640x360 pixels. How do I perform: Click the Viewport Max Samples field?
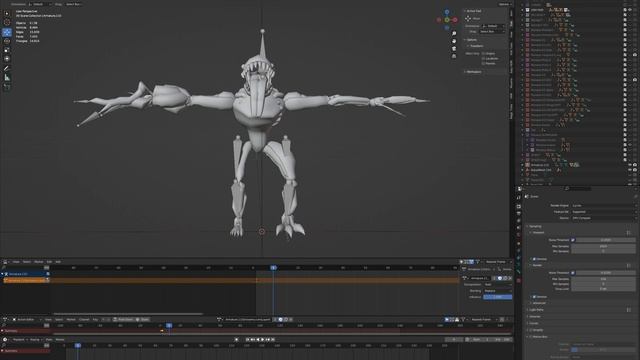pyautogui.click(x=603, y=247)
